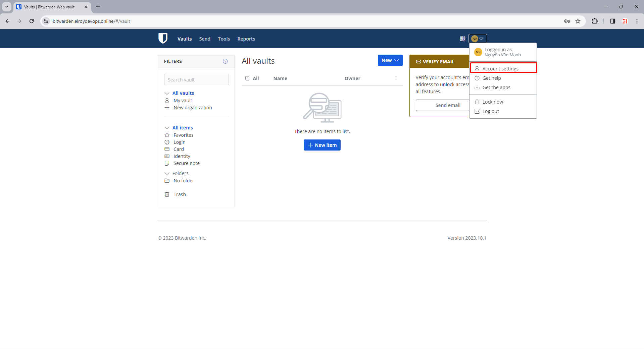Image resolution: width=644 pixels, height=349 pixels.
Task: Click the Bitwarden shield logo
Action: click(163, 38)
